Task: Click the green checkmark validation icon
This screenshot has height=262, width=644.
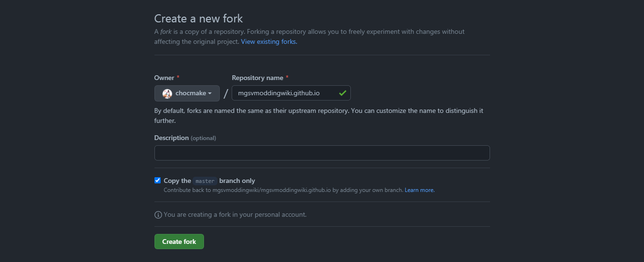Action: 342,93
